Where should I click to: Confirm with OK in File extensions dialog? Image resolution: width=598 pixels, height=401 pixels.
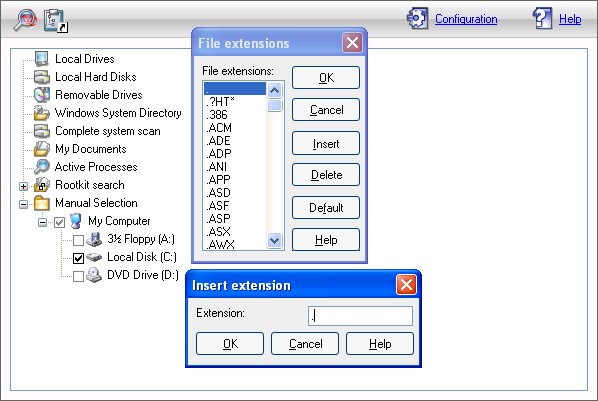tap(326, 77)
